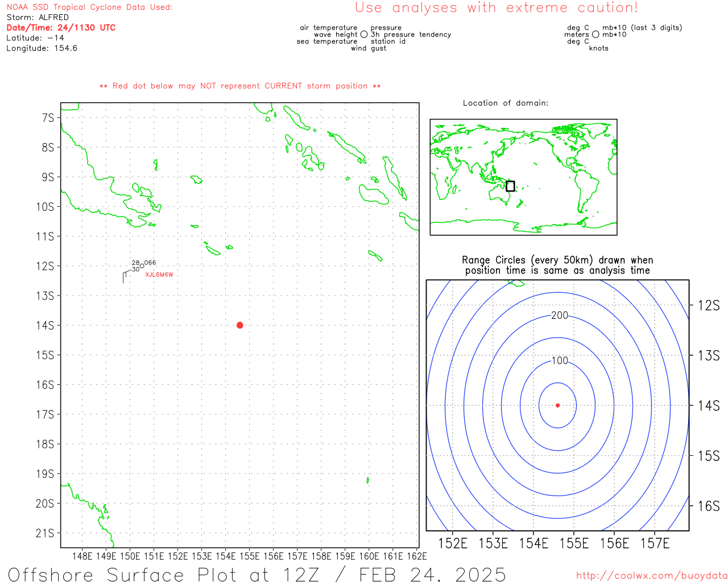Viewport: 728px width, 582px height.
Task: Click the station sea temperature value 30
Action: [136, 269]
